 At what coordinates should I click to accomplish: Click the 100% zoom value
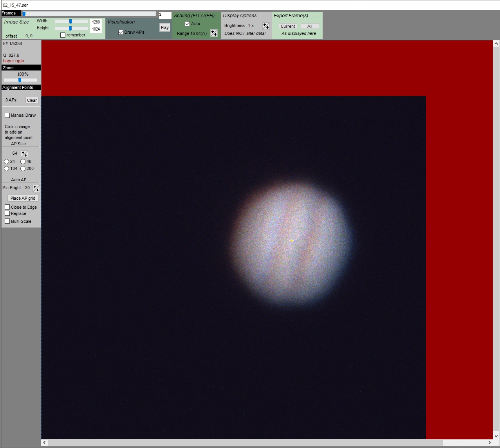(23, 74)
